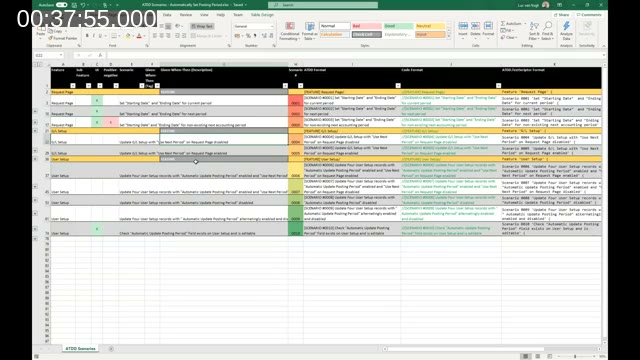Open the Data ribbon tab
The image size is (640, 360).
click(x=167, y=15)
